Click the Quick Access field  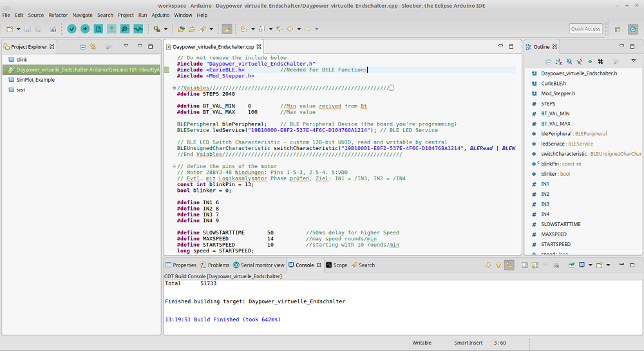click(585, 29)
